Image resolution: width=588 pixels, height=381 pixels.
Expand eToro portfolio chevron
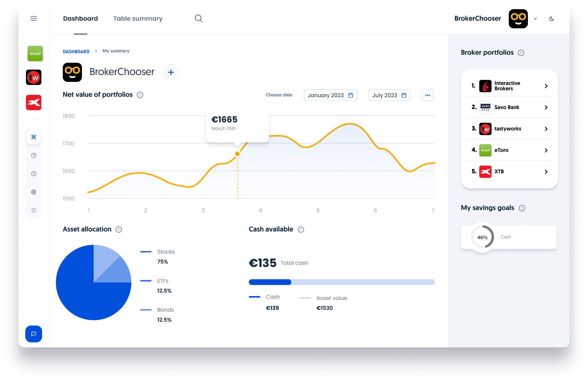pyautogui.click(x=546, y=150)
